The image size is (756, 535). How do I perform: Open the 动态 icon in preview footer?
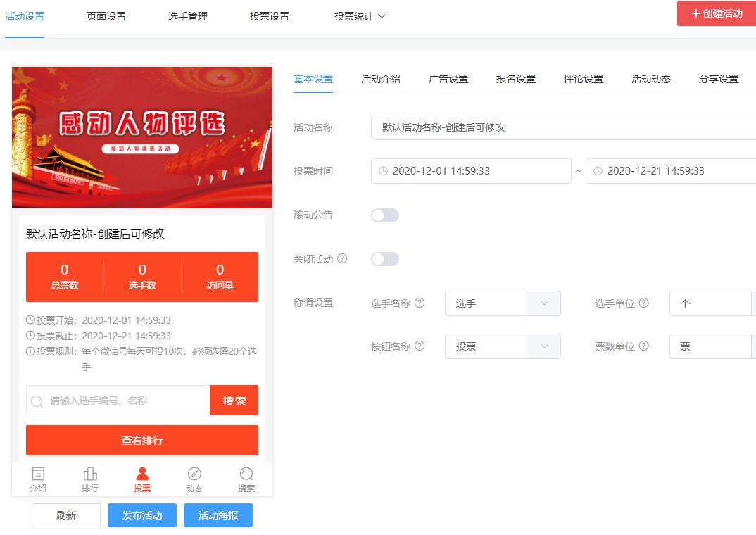coord(194,472)
